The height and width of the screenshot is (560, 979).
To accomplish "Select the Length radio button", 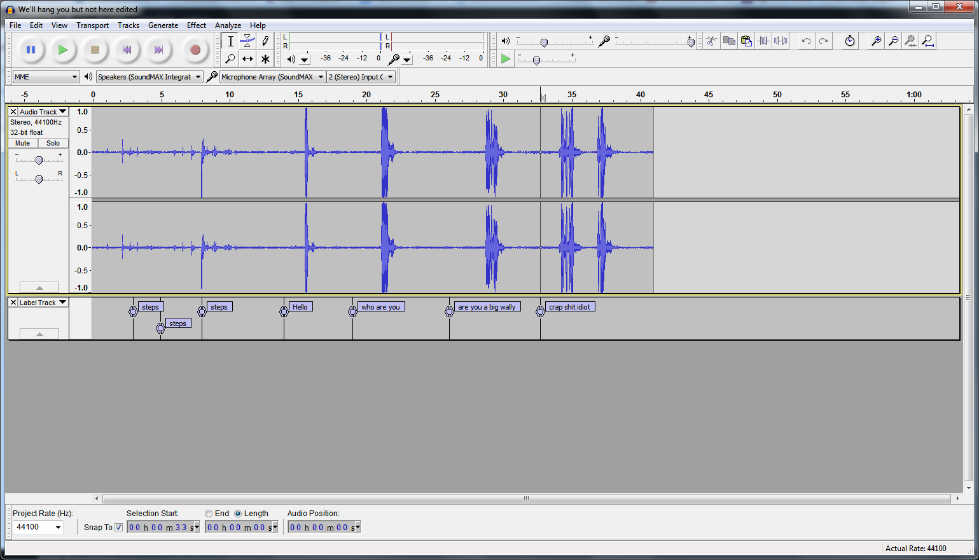I will click(238, 514).
